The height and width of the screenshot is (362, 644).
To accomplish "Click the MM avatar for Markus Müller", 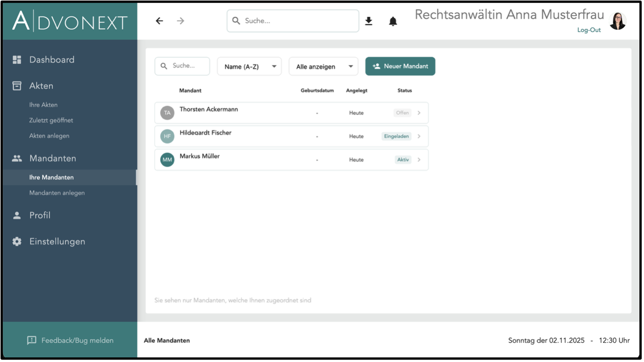I will click(167, 160).
